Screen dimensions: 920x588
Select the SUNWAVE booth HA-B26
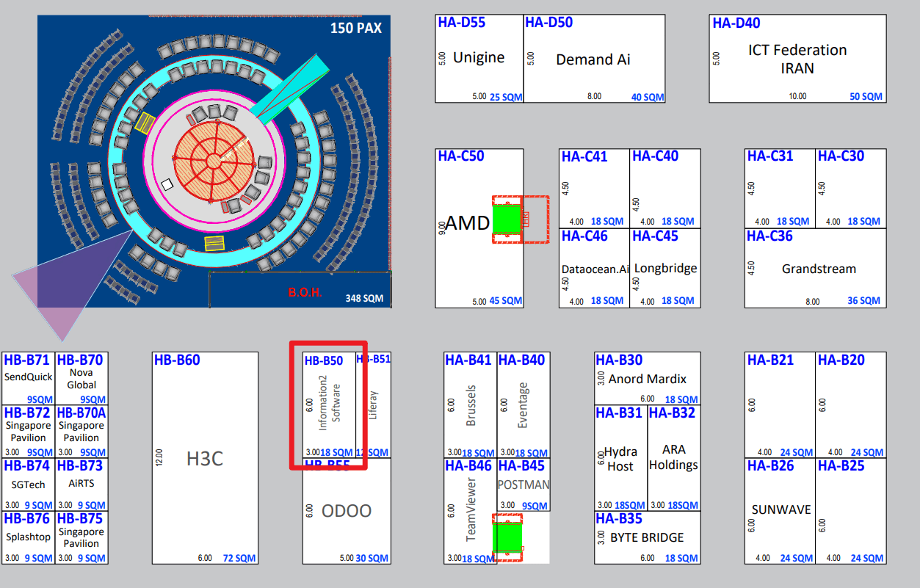pyautogui.click(x=780, y=509)
